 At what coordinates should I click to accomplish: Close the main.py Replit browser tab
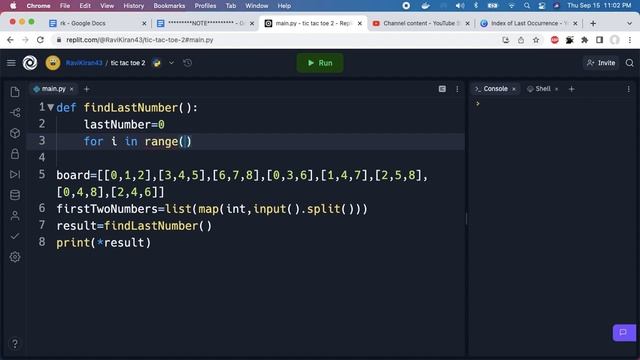(x=360, y=23)
